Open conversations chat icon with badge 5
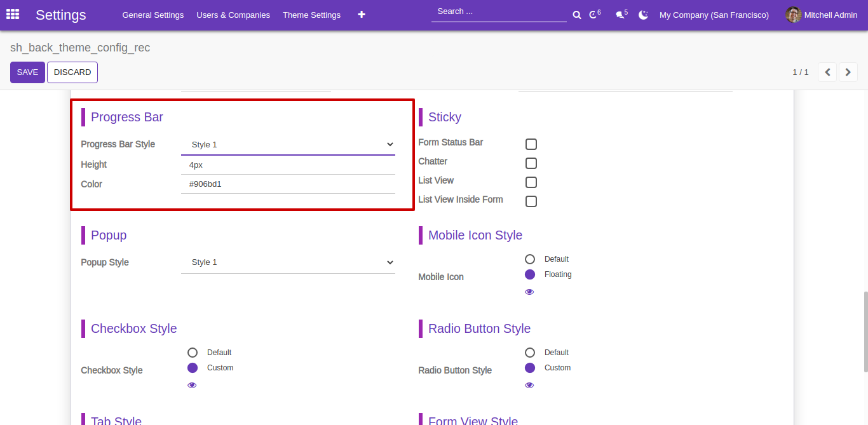The width and height of the screenshot is (868, 425). [621, 14]
